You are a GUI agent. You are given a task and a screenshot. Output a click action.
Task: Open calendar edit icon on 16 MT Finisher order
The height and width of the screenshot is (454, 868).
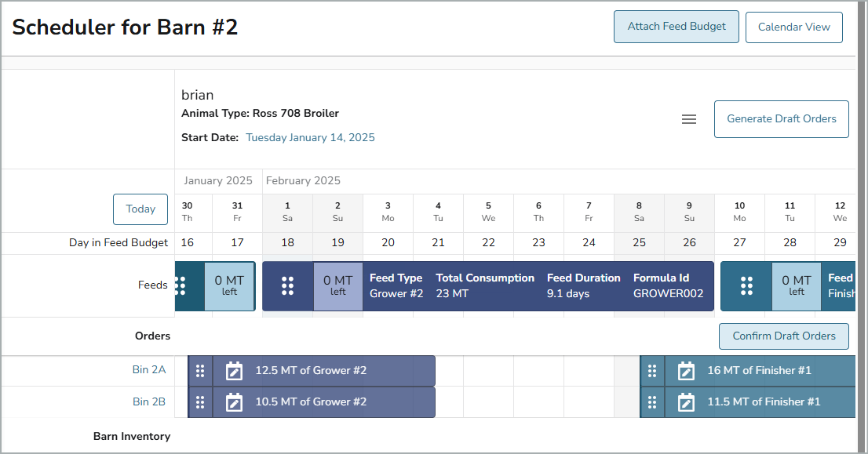coord(686,371)
